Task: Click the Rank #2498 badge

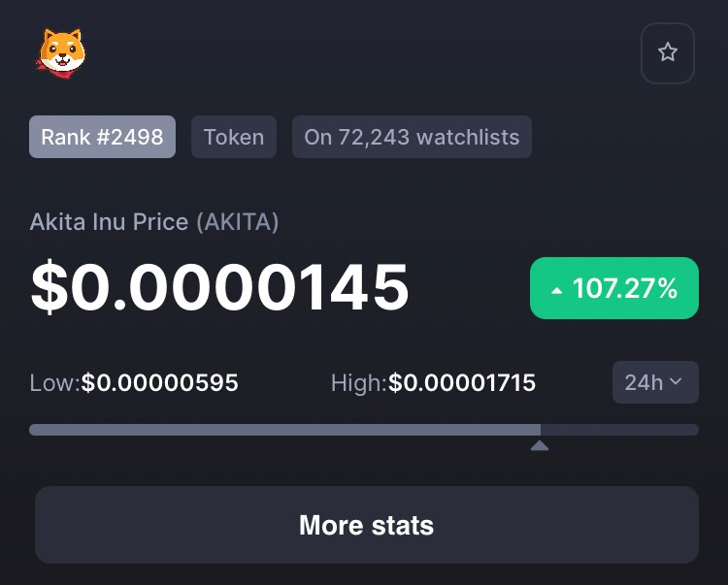Action: click(x=102, y=137)
